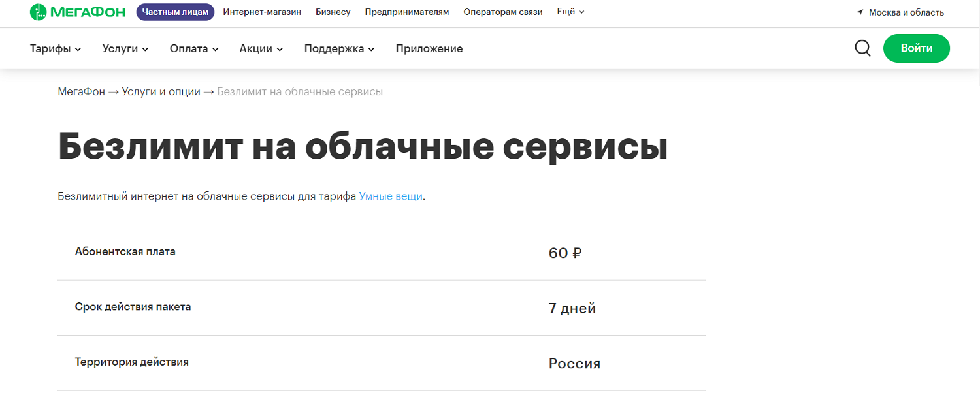Click the 7 дней value

pos(572,308)
